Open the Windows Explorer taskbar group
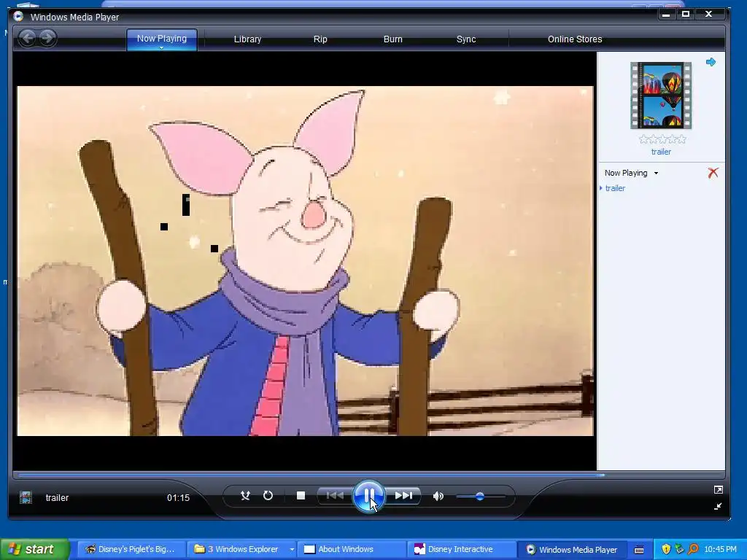This screenshot has width=747, height=560. 241,549
